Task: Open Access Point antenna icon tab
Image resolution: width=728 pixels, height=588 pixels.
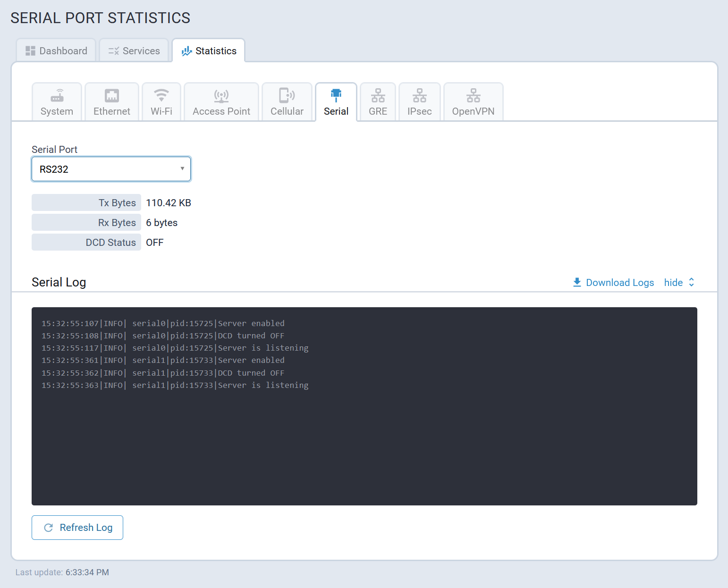Action: [221, 96]
